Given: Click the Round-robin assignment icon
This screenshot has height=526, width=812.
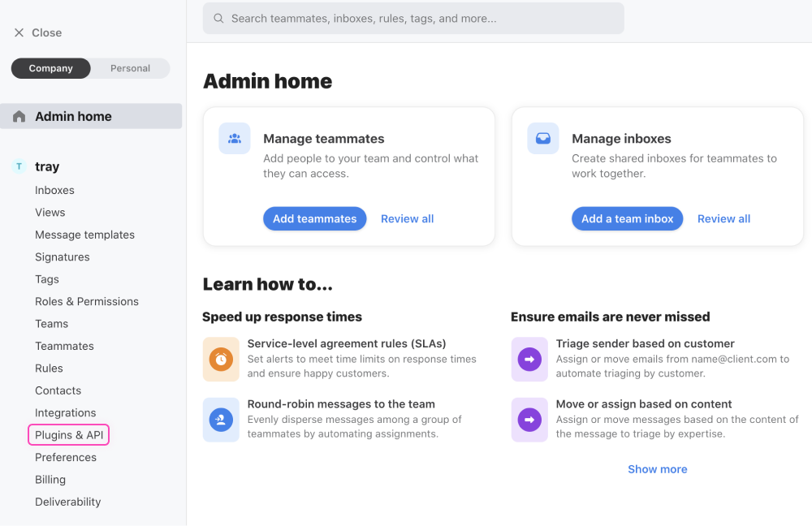Looking at the screenshot, I should [220, 420].
